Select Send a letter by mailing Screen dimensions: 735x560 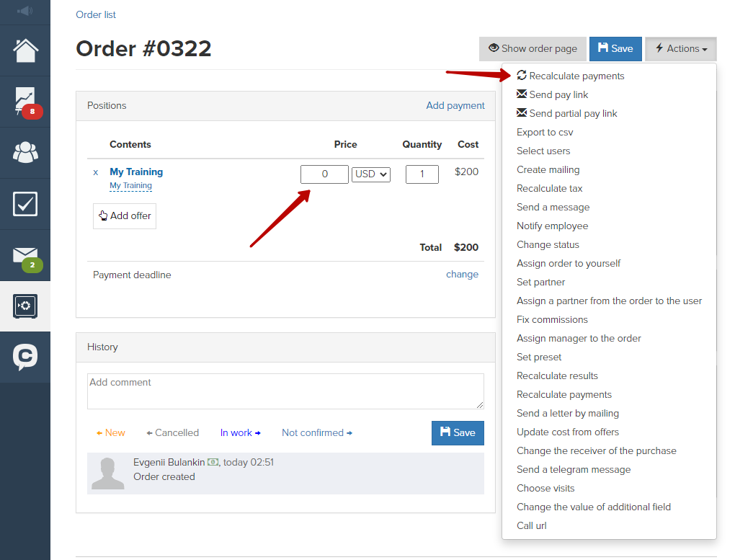coord(568,413)
